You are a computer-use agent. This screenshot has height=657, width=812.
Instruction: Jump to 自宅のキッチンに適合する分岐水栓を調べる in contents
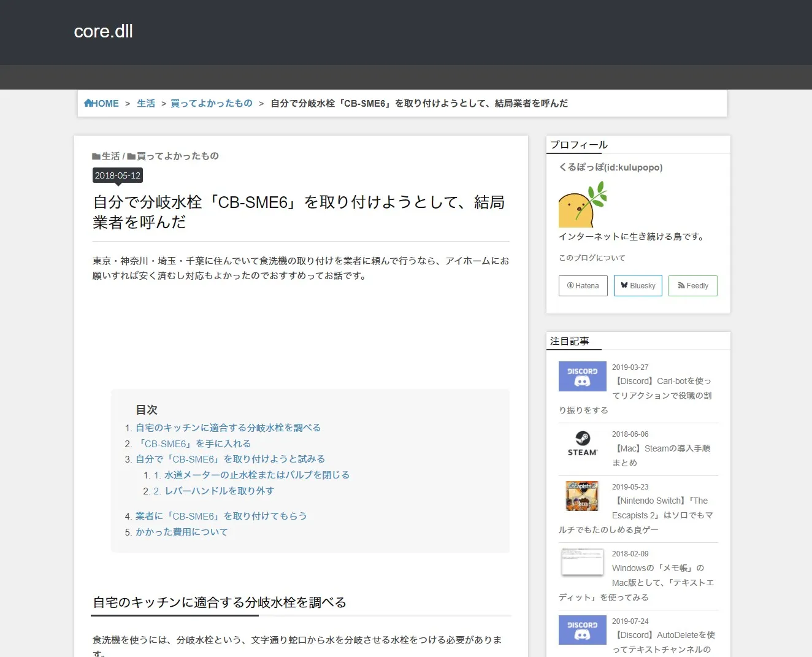(228, 428)
